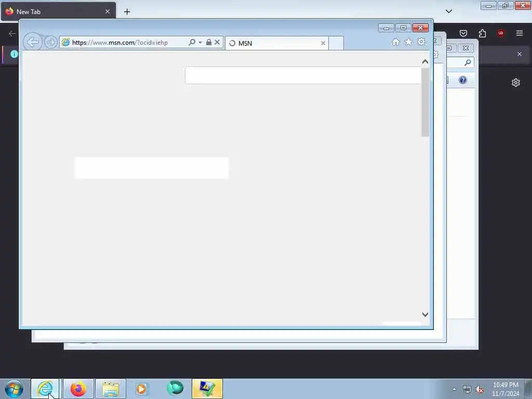Maximize the Internet Explorer window
This screenshot has width=532, height=399.
coord(403,28)
